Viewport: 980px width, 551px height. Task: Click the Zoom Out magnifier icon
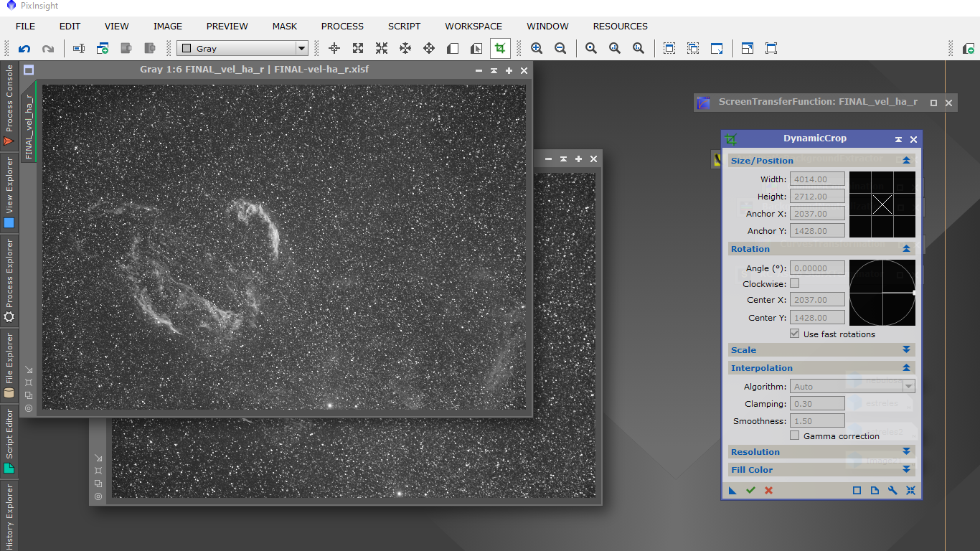click(560, 49)
